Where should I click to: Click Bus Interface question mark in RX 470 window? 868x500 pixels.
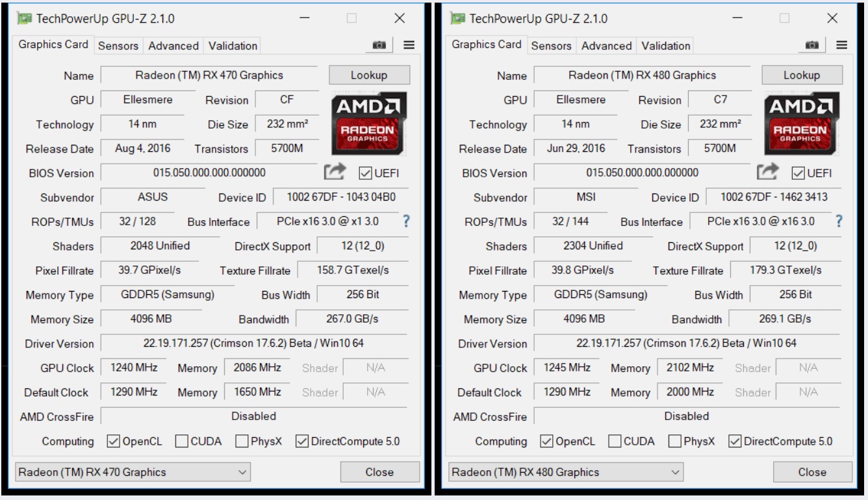click(x=406, y=221)
